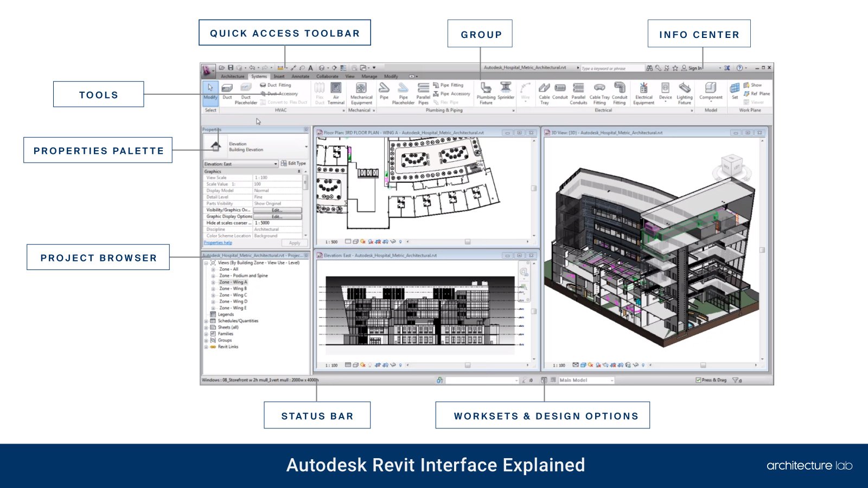Expand the Sheets (all) node
The height and width of the screenshot is (488, 868).
click(206, 328)
